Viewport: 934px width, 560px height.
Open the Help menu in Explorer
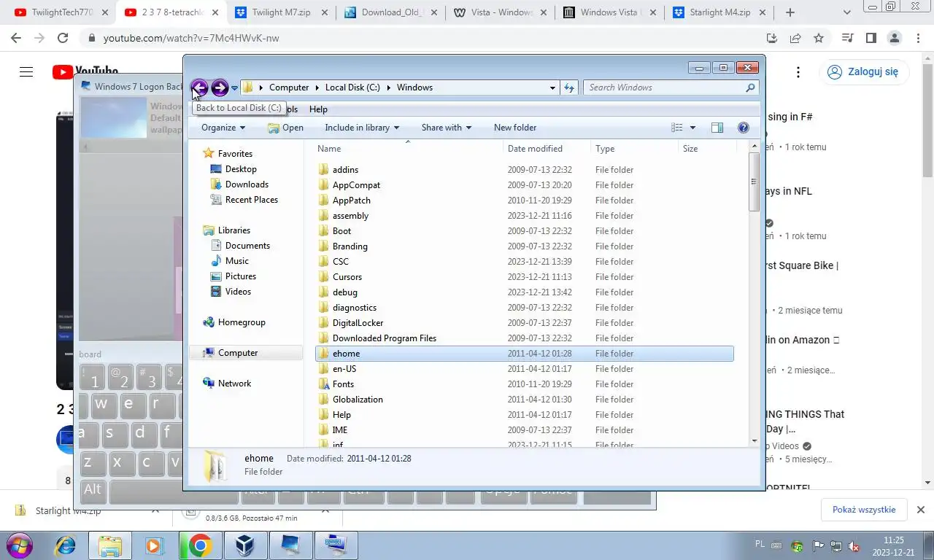(318, 109)
